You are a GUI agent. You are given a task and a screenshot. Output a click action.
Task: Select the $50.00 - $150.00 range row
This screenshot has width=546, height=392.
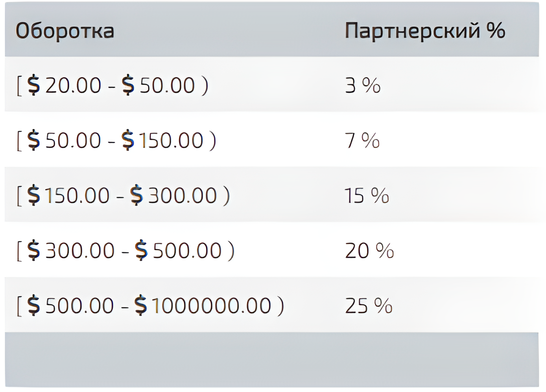point(272,139)
